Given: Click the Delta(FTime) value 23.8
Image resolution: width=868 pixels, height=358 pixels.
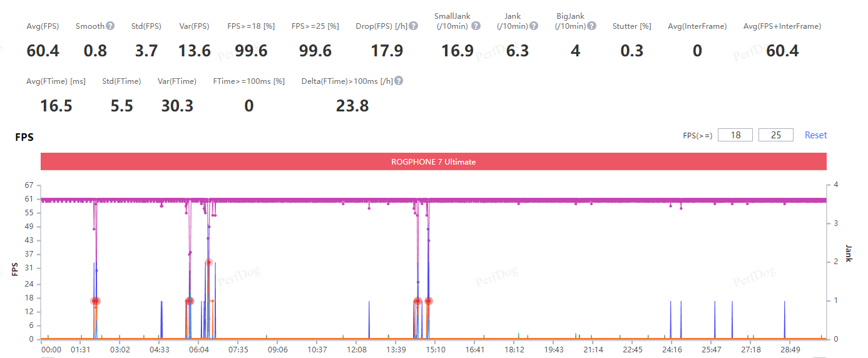Looking at the screenshot, I should (x=352, y=106).
